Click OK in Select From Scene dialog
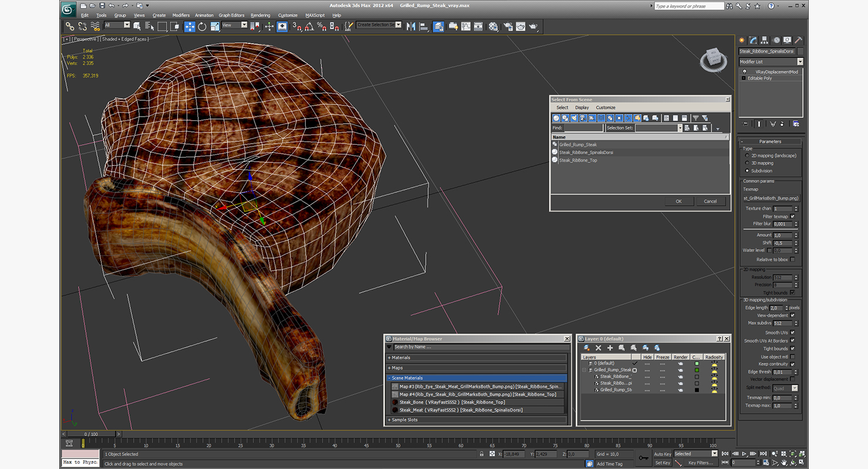The width and height of the screenshot is (868, 469). click(x=679, y=201)
